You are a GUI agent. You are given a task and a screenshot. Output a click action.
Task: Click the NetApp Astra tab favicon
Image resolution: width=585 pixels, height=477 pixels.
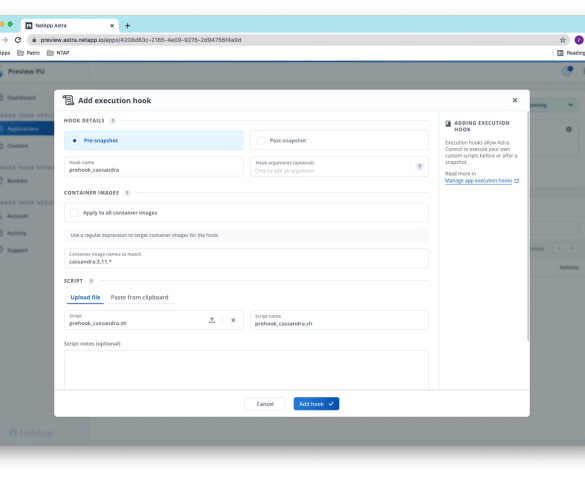pos(29,26)
